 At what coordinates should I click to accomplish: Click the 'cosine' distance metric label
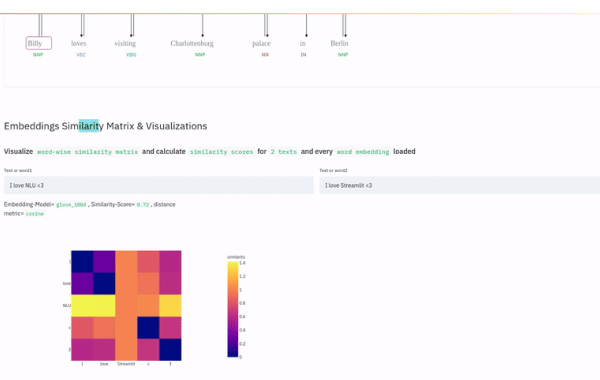35,214
